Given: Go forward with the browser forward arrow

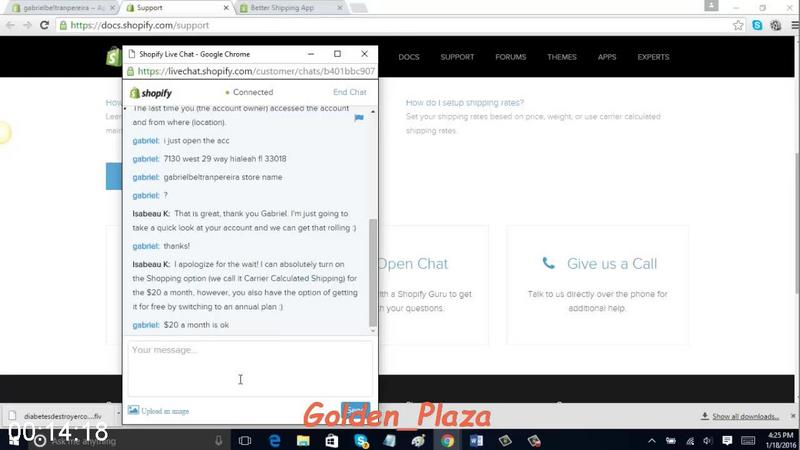Looking at the screenshot, I should tap(27, 25).
